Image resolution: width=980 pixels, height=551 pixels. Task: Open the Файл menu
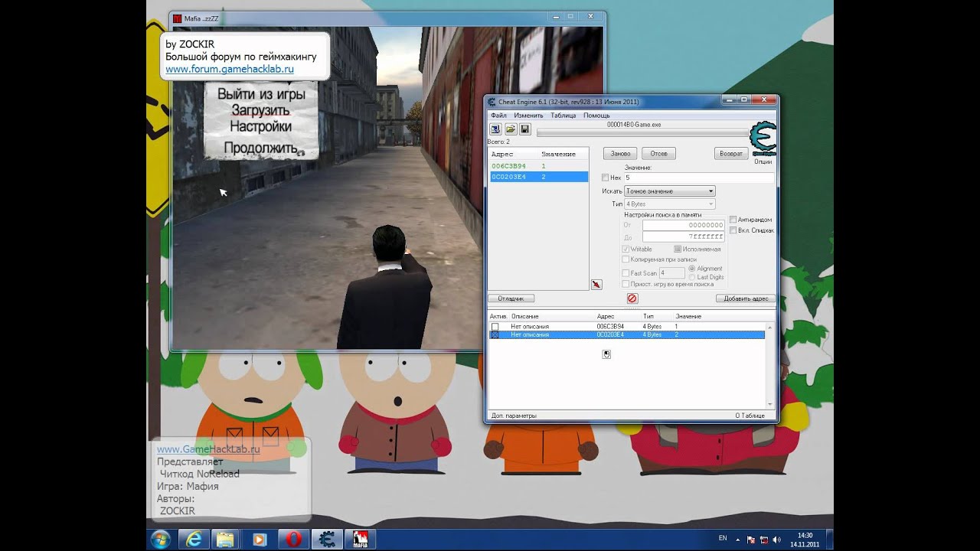click(498, 116)
